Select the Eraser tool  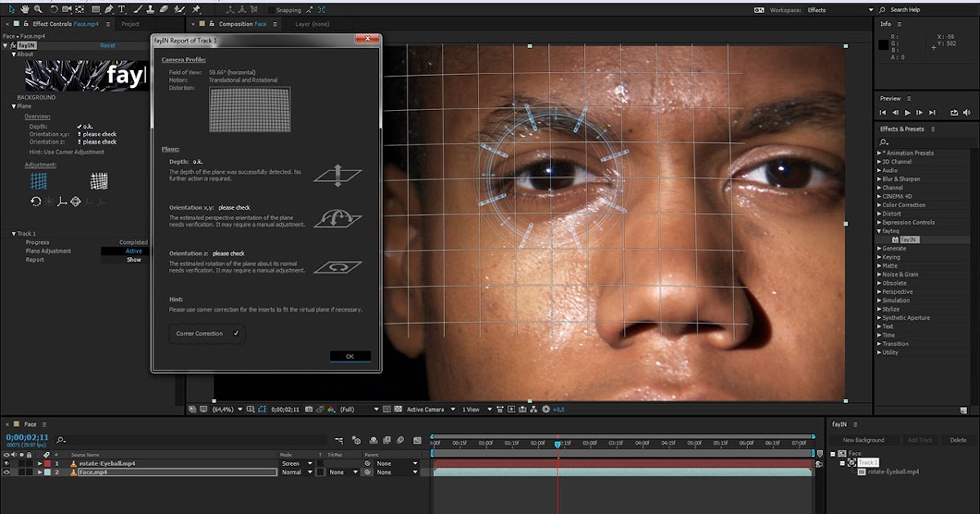[x=163, y=10]
